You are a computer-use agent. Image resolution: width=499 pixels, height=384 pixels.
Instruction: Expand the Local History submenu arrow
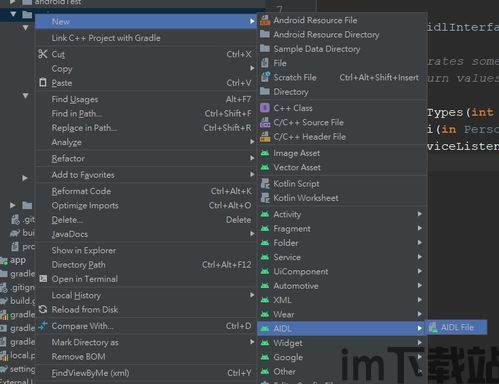click(252, 295)
